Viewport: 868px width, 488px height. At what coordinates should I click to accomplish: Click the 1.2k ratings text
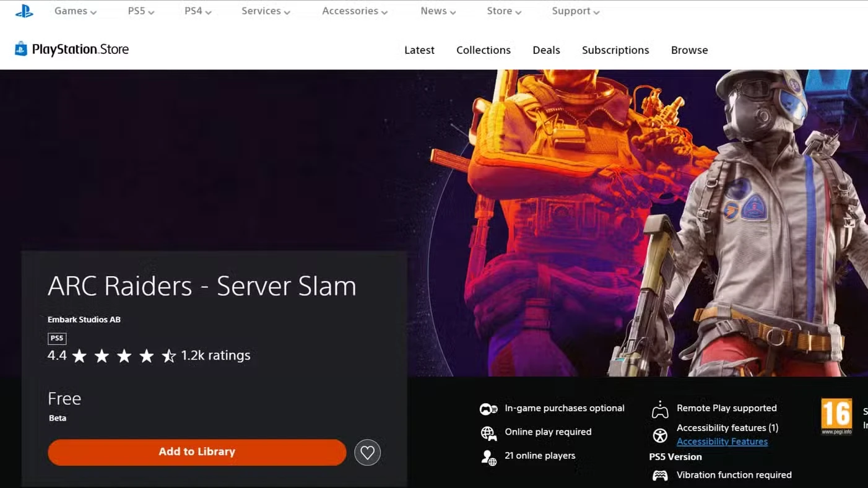click(215, 355)
